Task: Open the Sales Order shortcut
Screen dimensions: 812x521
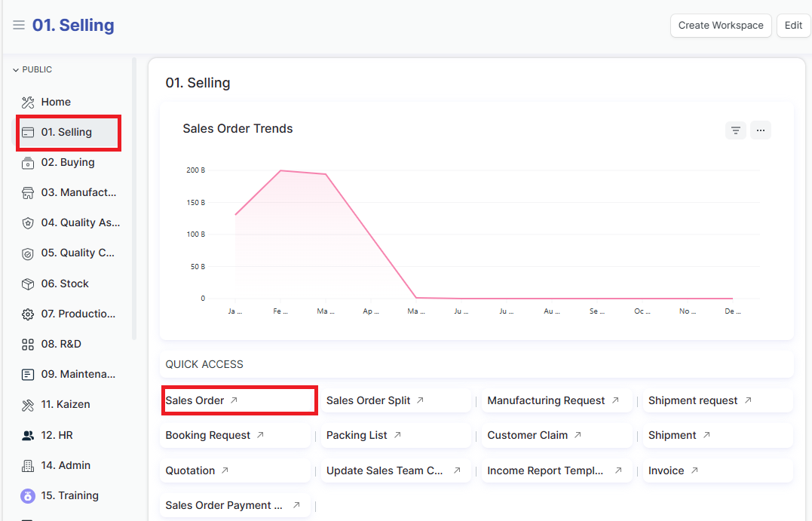Action: 195,400
